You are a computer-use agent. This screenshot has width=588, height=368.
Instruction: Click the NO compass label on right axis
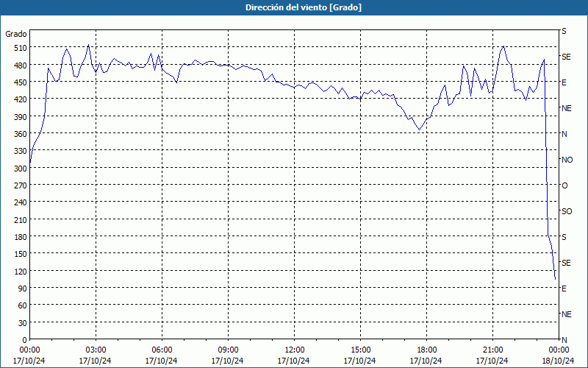[x=567, y=160]
